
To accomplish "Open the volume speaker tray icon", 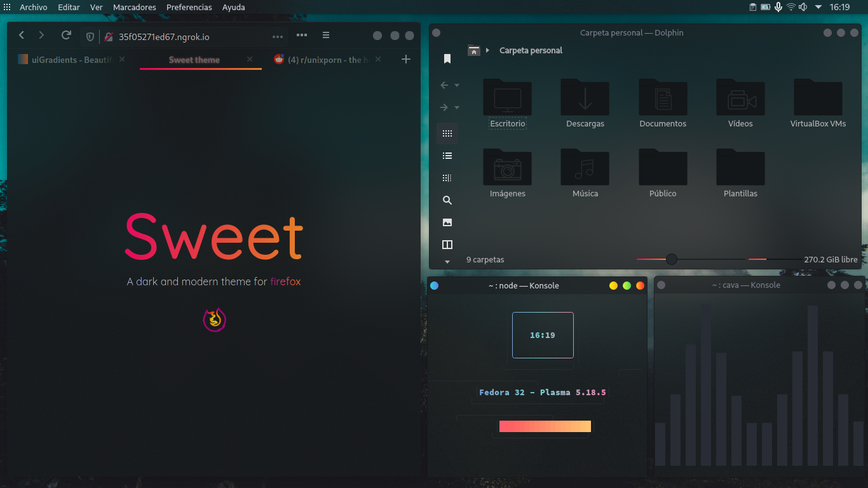I will [x=803, y=7].
